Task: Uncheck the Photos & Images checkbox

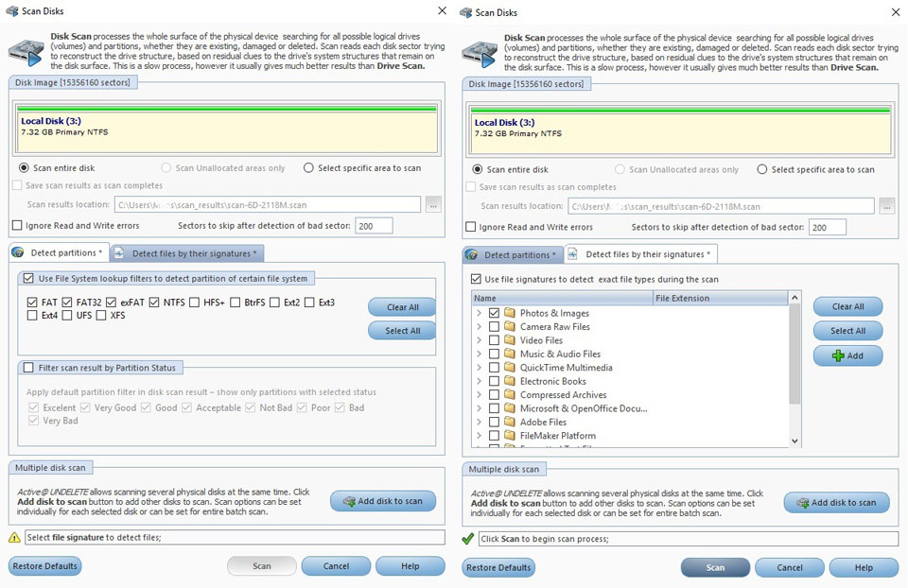Action: click(x=494, y=313)
